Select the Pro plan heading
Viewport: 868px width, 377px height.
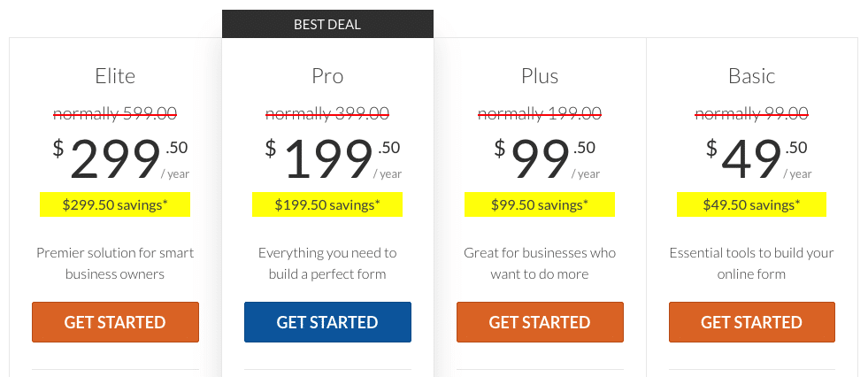coord(327,76)
